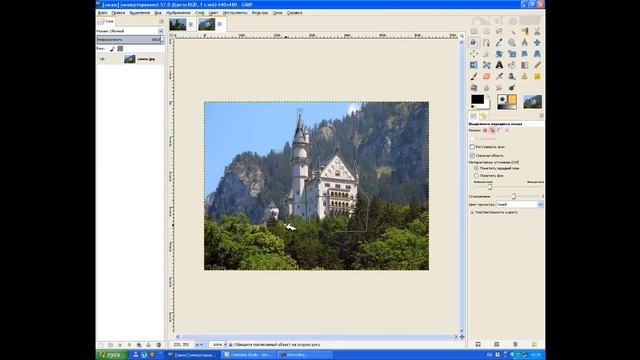The image size is (640, 360).
Task: Open the Справка menu
Action: (x=295, y=13)
